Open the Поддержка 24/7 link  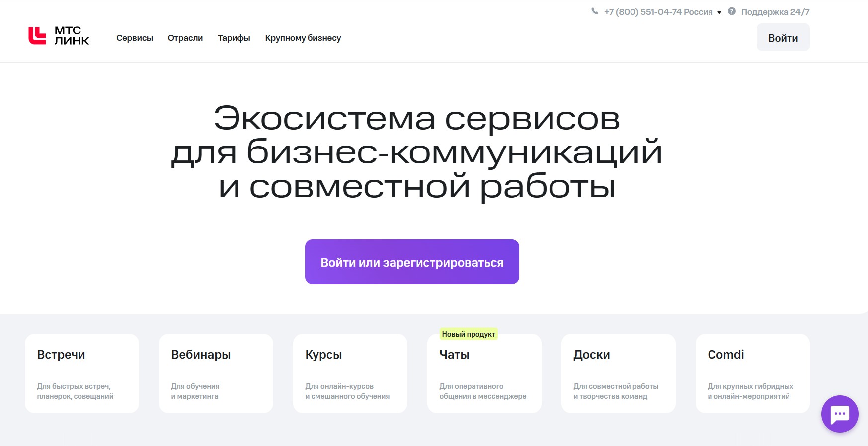775,12
